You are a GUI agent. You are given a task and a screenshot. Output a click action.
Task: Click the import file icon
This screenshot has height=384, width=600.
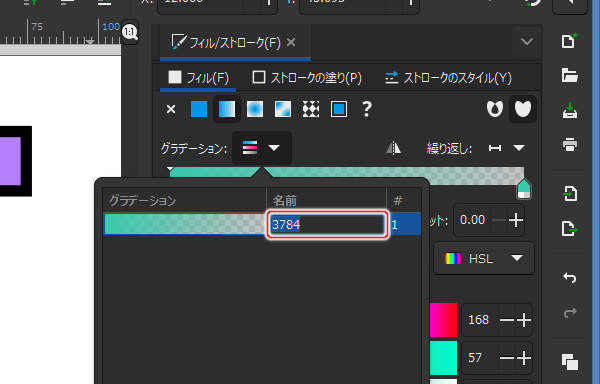pyautogui.click(x=569, y=193)
